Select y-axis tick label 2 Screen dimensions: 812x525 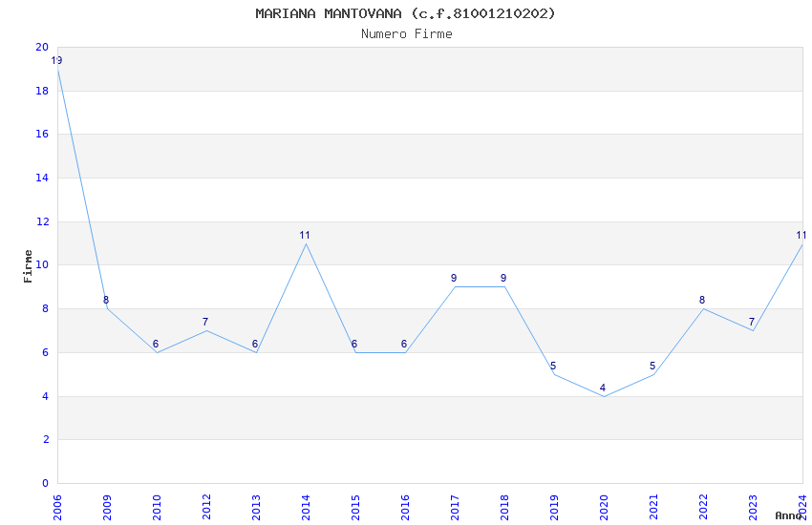click(x=46, y=440)
